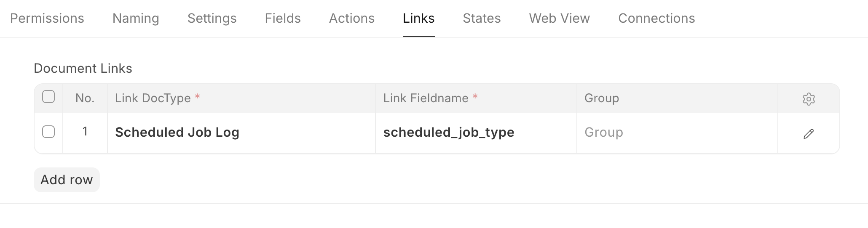The width and height of the screenshot is (868, 228).
Task: Tick the select-all rows header checkbox
Action: (48, 97)
